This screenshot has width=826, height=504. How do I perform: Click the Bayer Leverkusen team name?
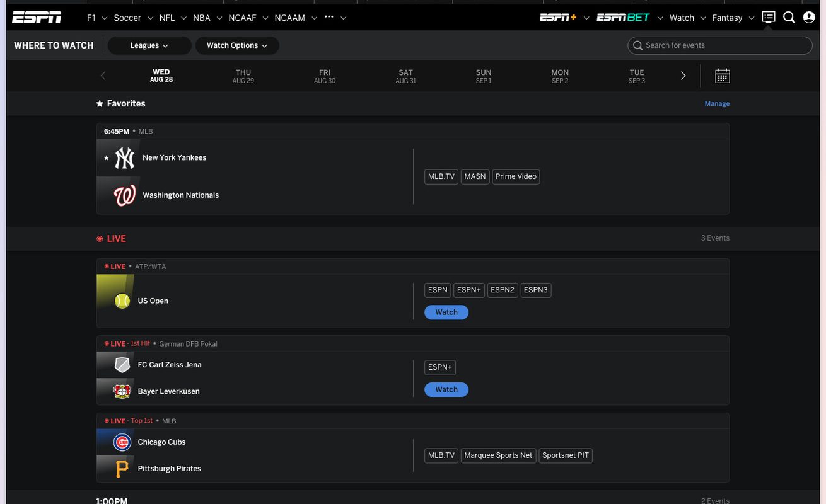pyautogui.click(x=169, y=391)
